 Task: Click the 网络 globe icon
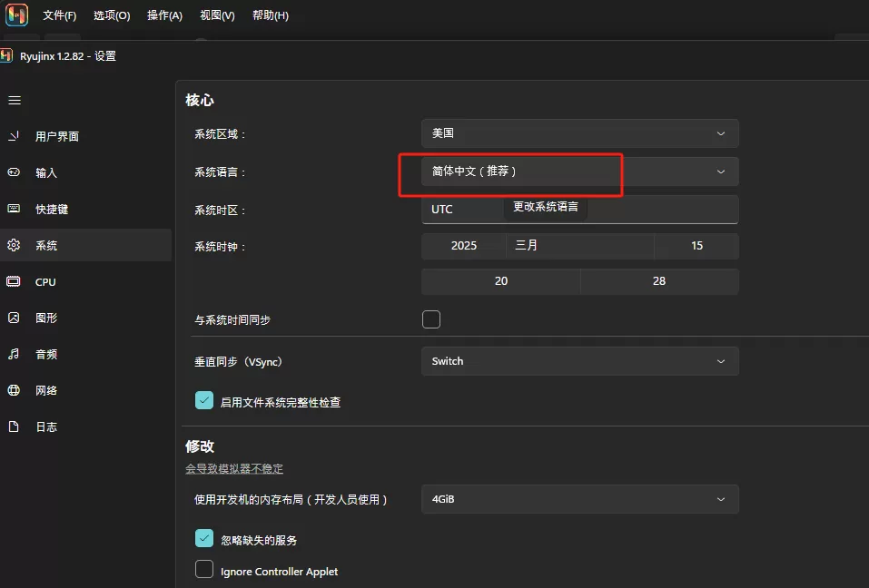tap(14, 390)
